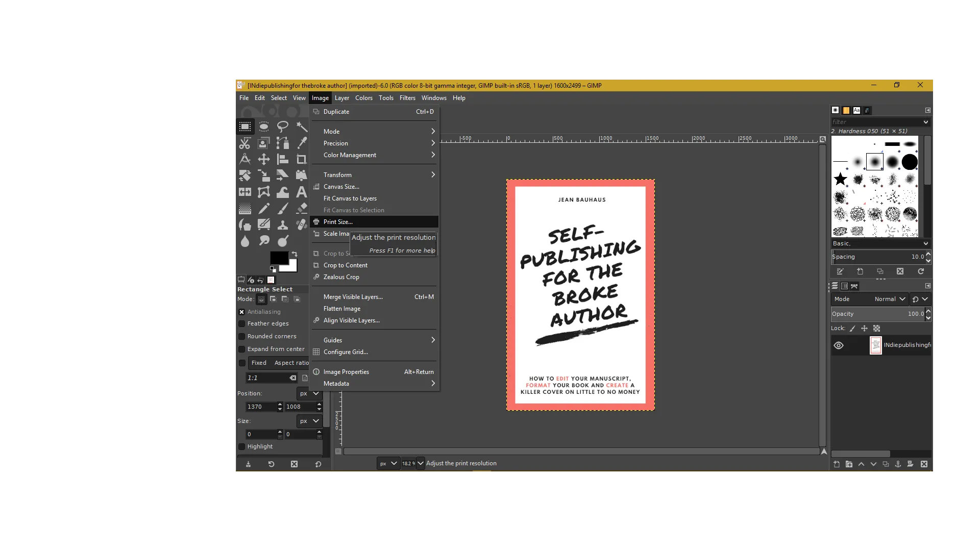Image resolution: width=980 pixels, height=551 pixels.
Task: Select the Move tool
Action: click(x=264, y=159)
